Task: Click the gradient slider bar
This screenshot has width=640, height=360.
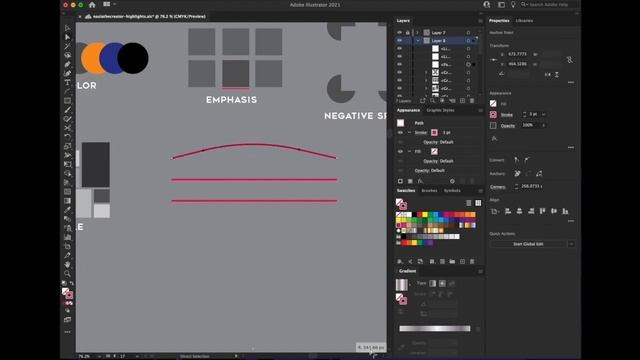Action: (x=435, y=329)
